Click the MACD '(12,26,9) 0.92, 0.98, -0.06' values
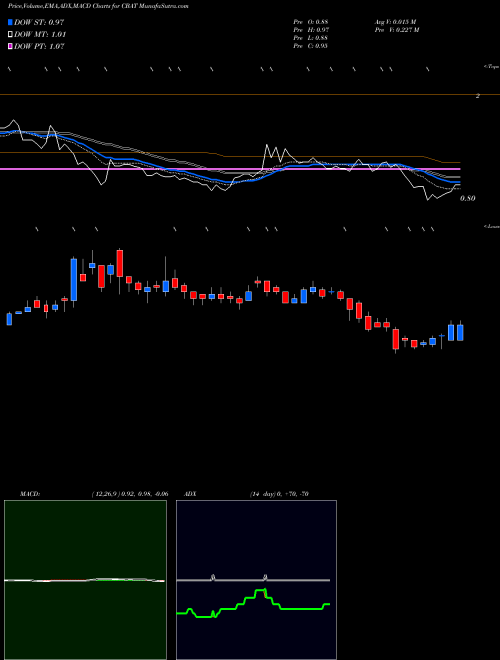The image size is (500, 660). [x=130, y=494]
